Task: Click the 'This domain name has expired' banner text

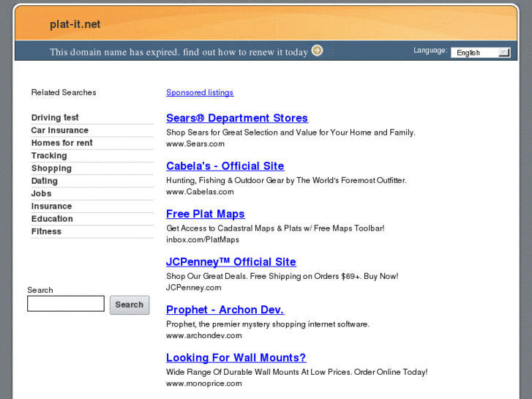Action: [x=179, y=52]
